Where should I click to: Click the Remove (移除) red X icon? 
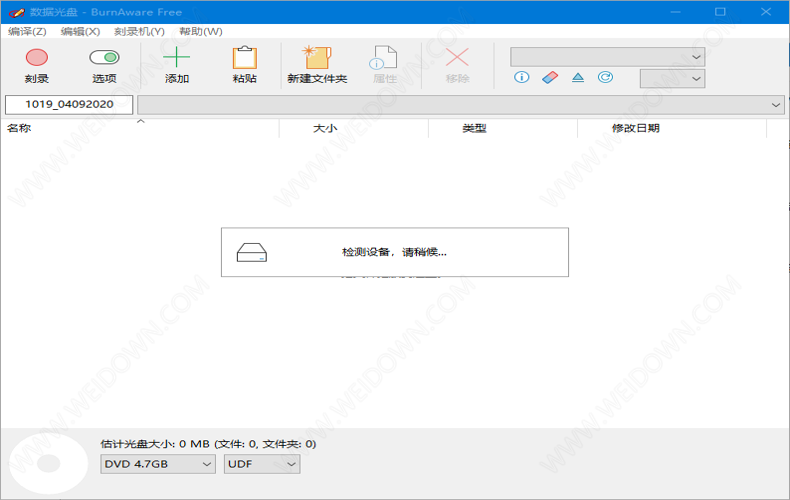(x=457, y=57)
